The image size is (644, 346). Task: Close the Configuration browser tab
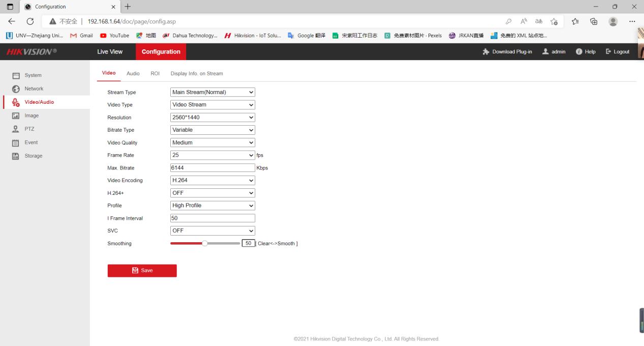[114, 7]
